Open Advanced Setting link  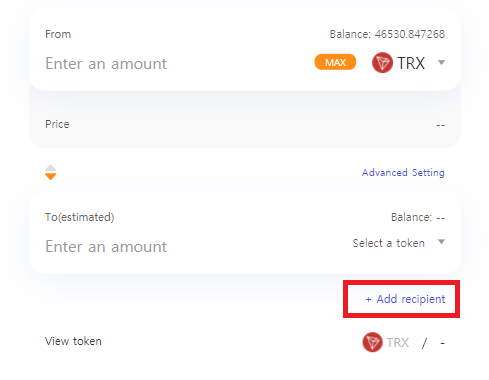click(403, 173)
